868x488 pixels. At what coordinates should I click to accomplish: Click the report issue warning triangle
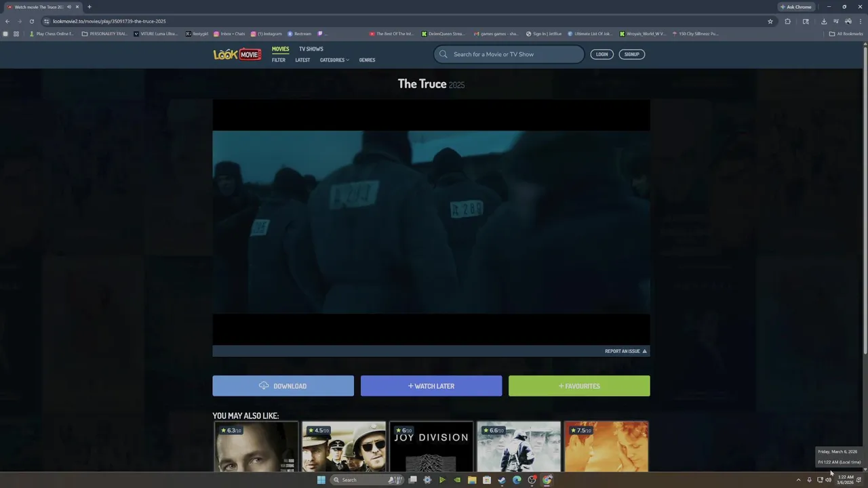click(x=644, y=351)
